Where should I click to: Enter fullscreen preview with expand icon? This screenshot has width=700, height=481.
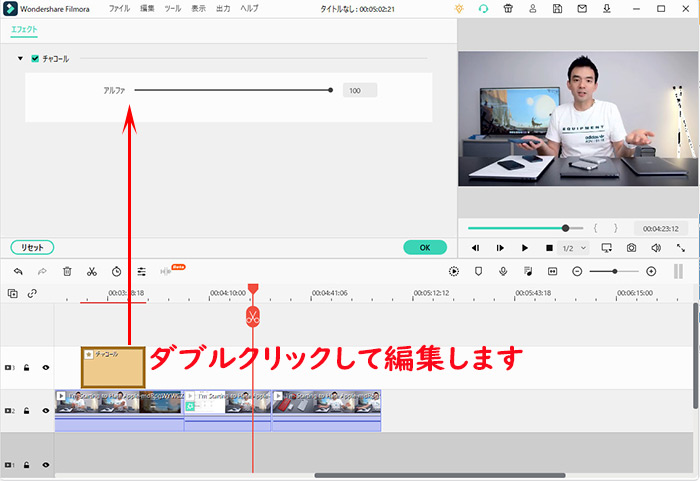pyautogui.click(x=680, y=247)
